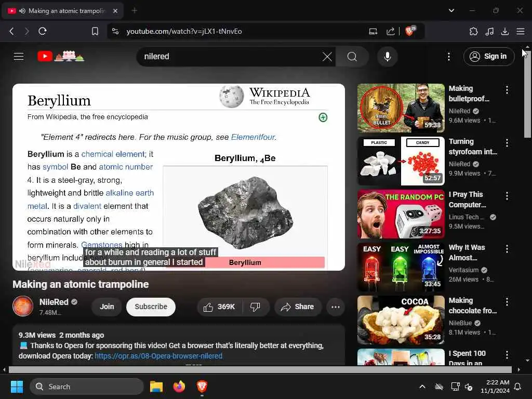Like the video with thumbs up
This screenshot has height=399, width=532.
[x=220, y=307]
